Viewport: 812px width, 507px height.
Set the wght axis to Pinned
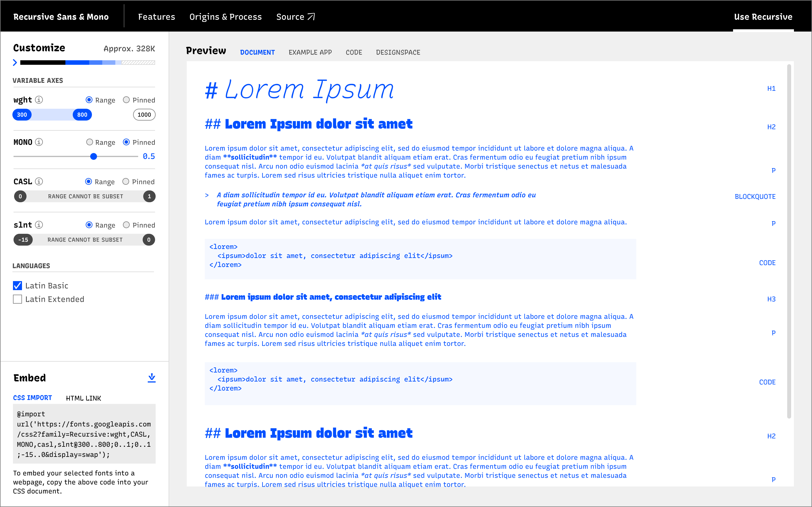(127, 100)
